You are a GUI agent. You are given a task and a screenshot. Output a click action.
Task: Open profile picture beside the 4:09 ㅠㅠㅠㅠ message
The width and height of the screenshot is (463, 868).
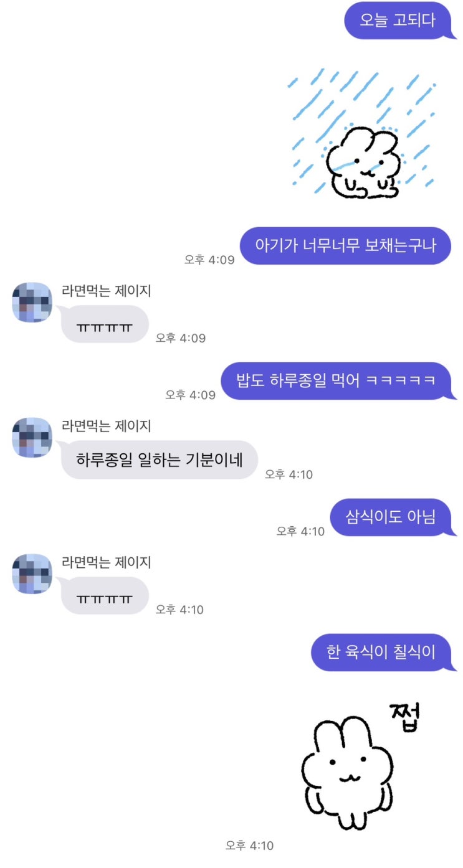32,302
